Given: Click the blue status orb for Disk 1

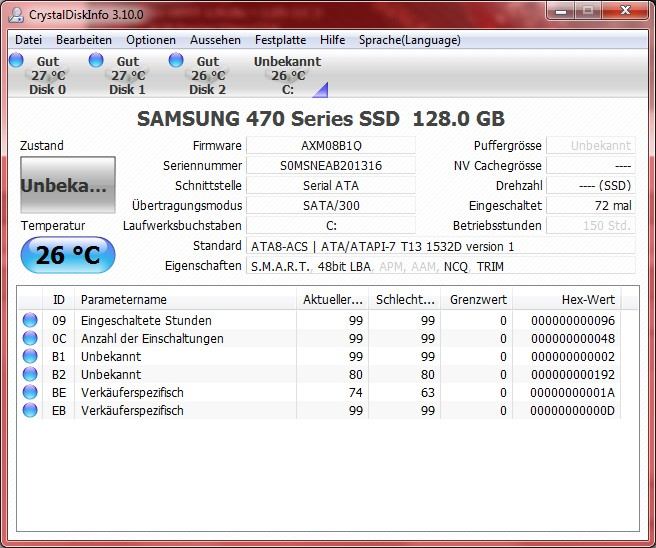Looking at the screenshot, I should point(96,60).
